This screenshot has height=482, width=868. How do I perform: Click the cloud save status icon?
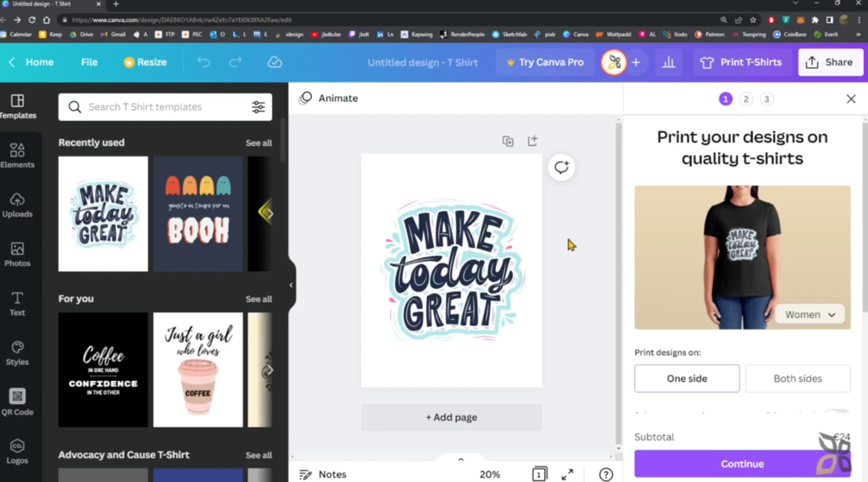pos(275,62)
